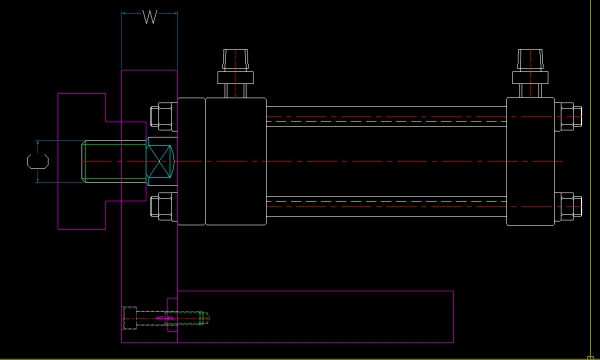This screenshot has width=600, height=360.
Task: Select the right port fitting on top
Action: click(x=530, y=73)
